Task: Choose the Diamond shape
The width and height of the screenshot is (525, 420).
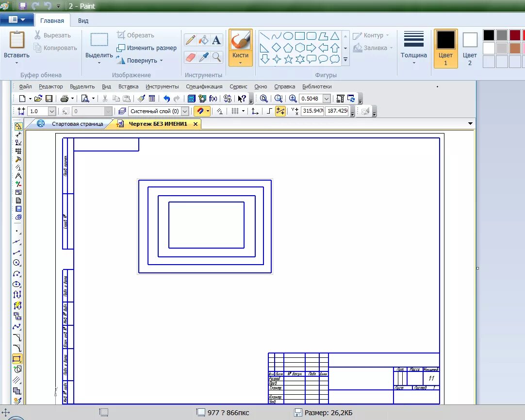Action: (x=276, y=48)
